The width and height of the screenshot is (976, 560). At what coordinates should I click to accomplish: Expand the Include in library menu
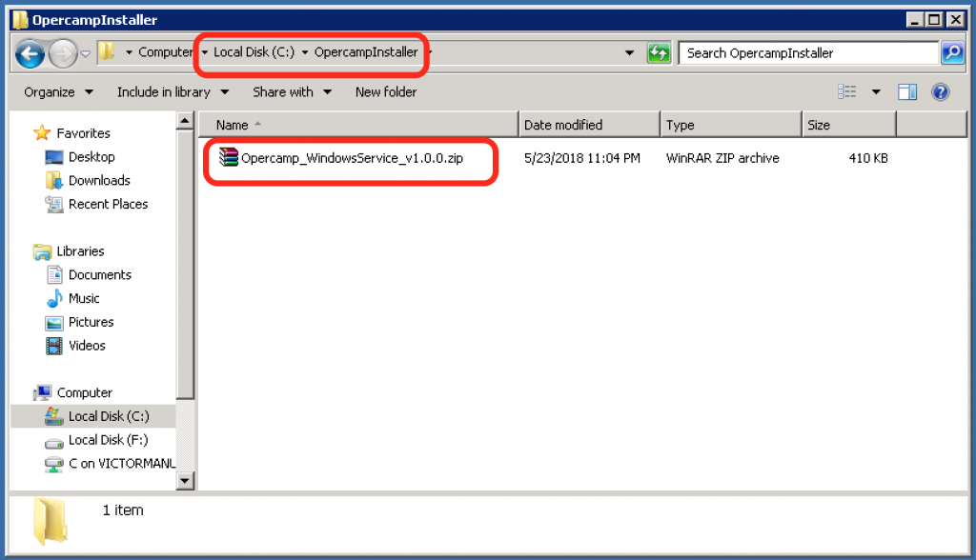pos(173,92)
